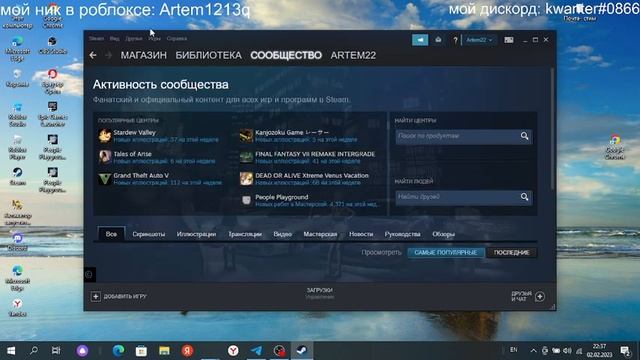Select the Roblox Player desktop icon
The image size is (640, 360).
17,147
